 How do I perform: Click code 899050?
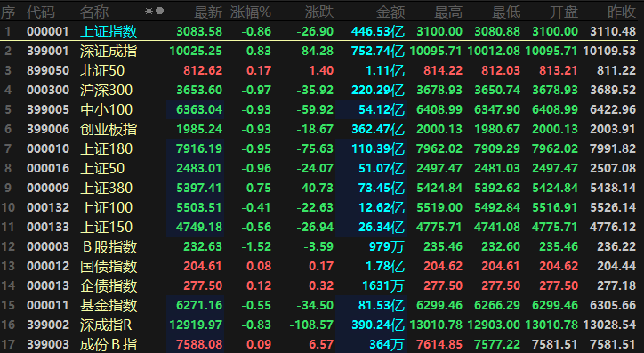click(x=48, y=70)
